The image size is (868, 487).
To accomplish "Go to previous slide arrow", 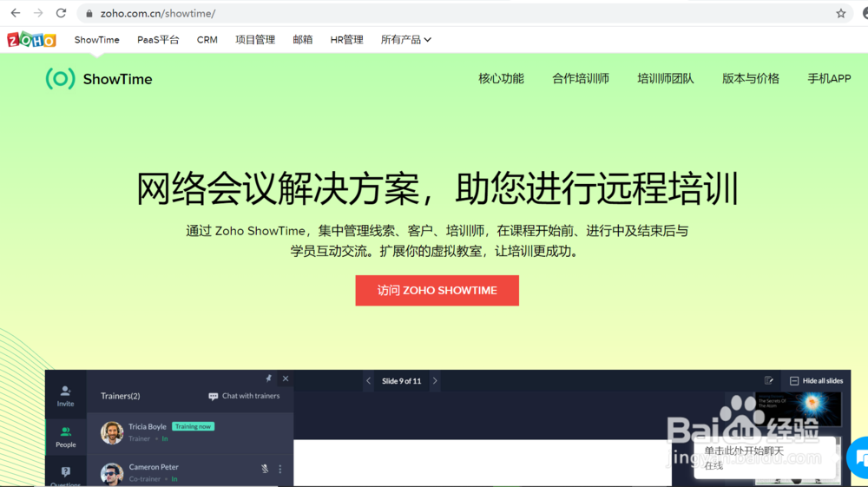I will (x=368, y=381).
